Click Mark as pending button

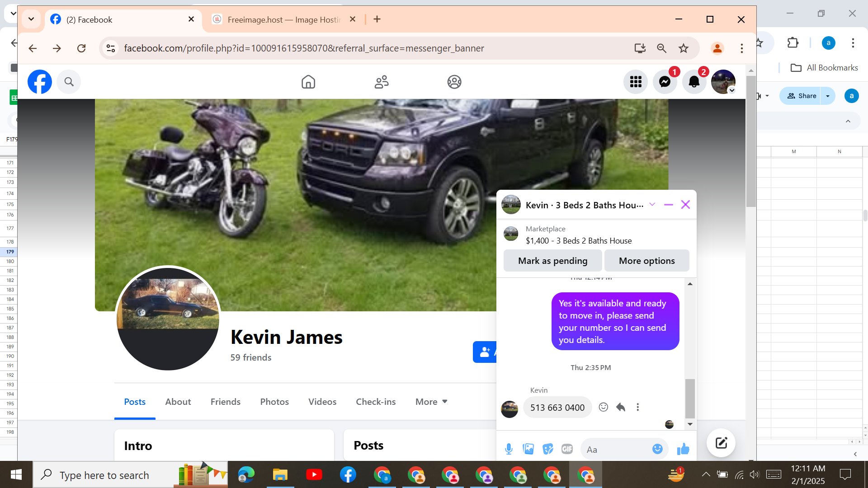pyautogui.click(x=552, y=261)
